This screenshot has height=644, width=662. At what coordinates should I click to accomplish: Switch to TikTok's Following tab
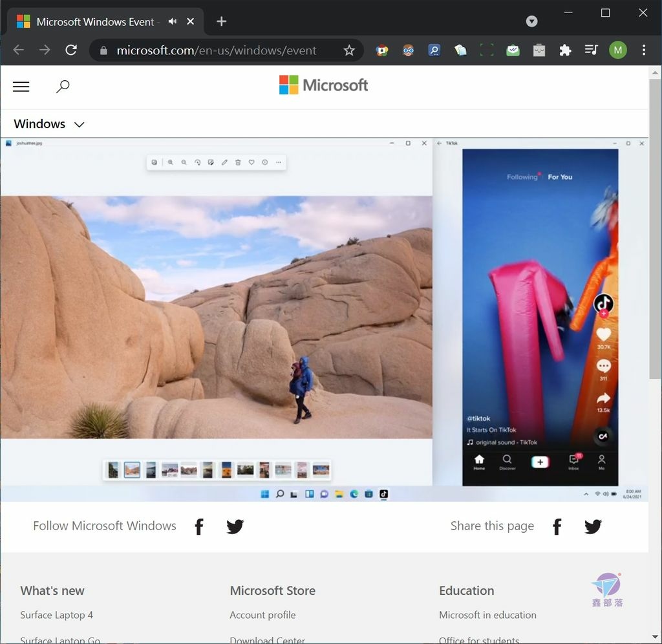[522, 177]
